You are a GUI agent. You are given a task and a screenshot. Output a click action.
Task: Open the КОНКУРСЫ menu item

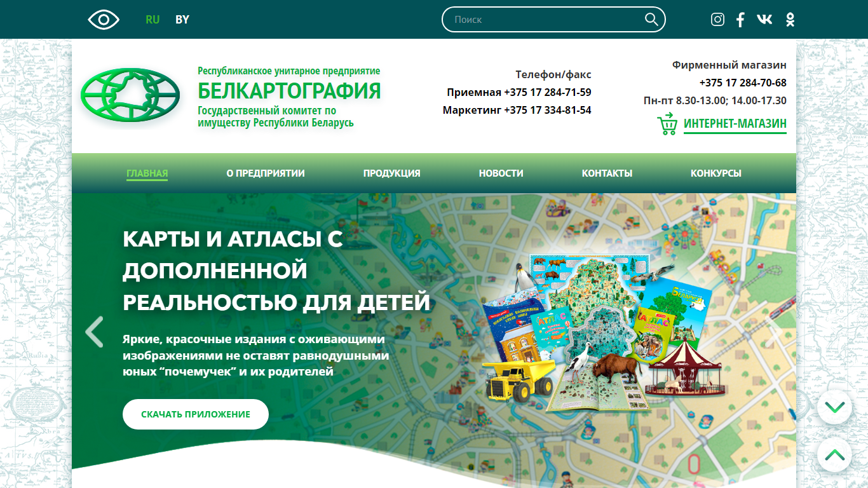pos(716,173)
